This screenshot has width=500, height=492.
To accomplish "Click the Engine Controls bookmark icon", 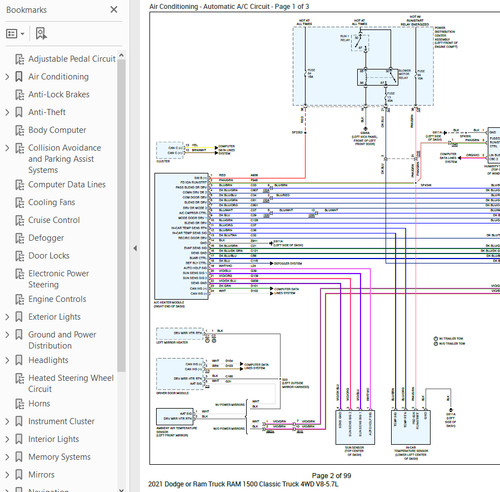I will click(x=20, y=299).
